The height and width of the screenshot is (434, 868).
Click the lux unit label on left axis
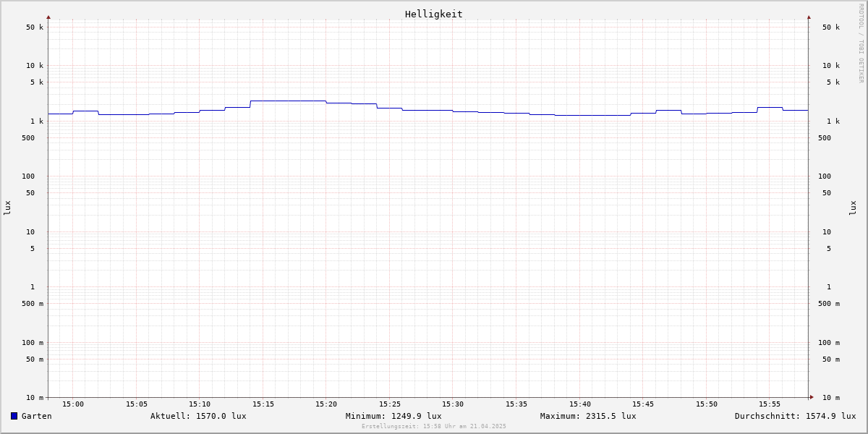coord(7,208)
